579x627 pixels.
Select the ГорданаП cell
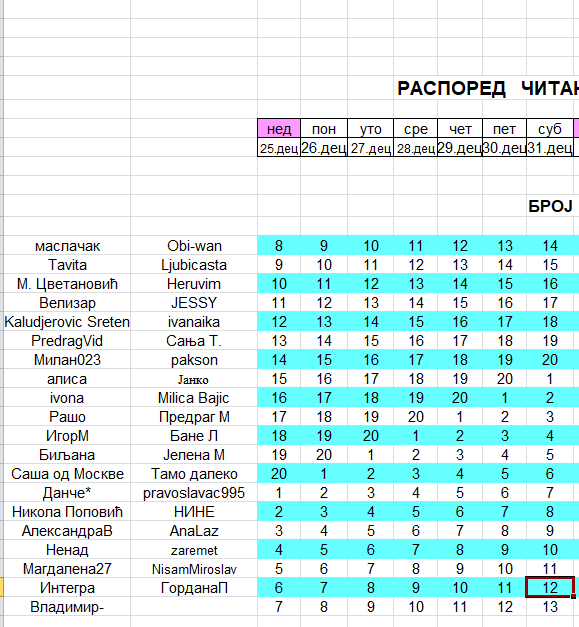point(194,588)
